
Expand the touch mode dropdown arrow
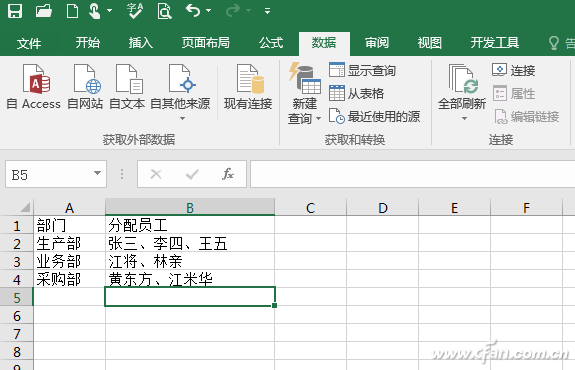[x=110, y=11]
